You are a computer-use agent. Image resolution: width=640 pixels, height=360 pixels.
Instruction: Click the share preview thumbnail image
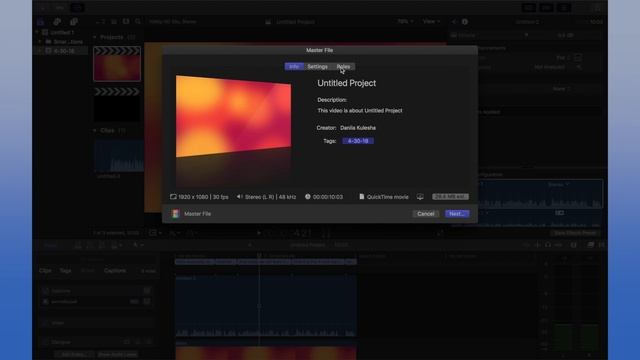click(x=233, y=116)
